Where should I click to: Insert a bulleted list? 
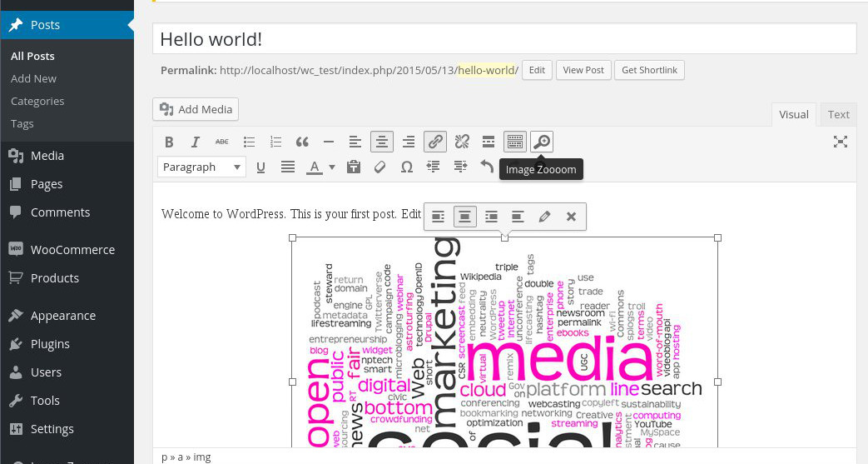pos(249,142)
